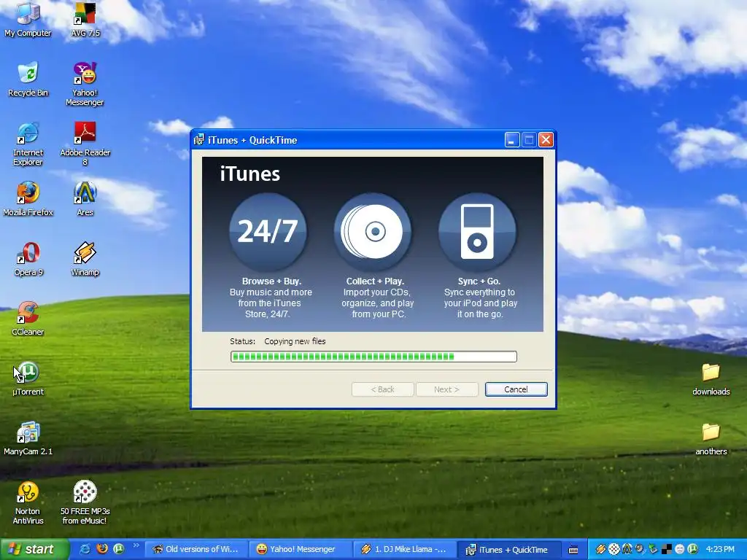
Task: Click the CD Collect + Play graphic
Action: (373, 231)
